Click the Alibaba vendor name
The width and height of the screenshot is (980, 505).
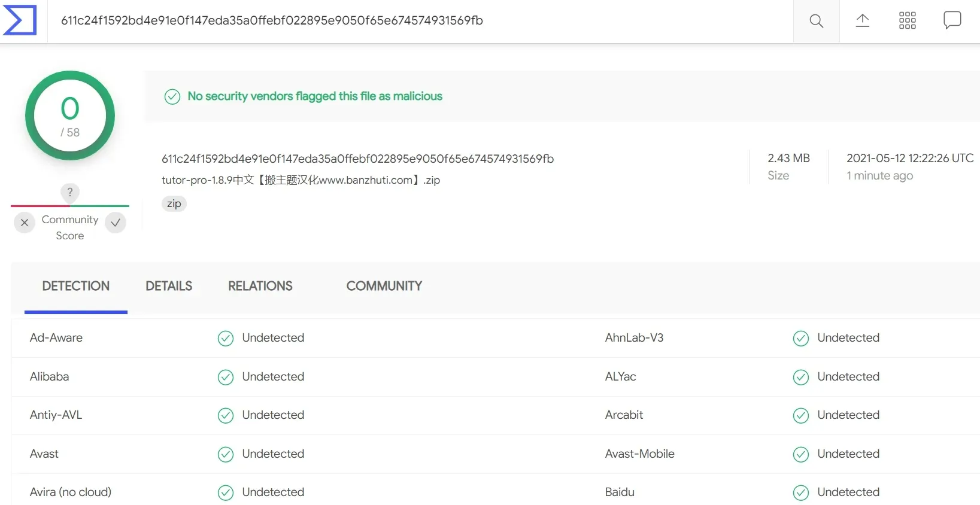50,376
